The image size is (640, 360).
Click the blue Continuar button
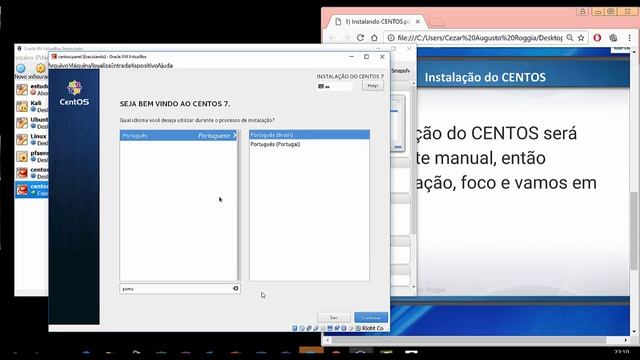click(x=371, y=318)
